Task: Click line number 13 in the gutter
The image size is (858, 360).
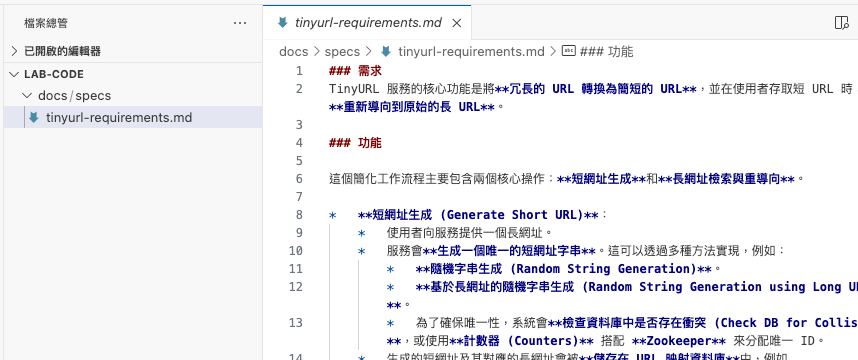Action: pos(295,323)
